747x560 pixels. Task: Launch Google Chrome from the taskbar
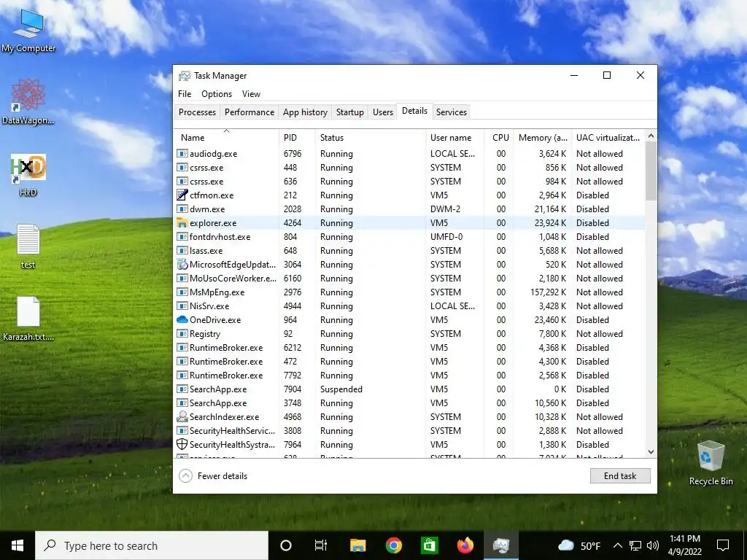[393, 545]
